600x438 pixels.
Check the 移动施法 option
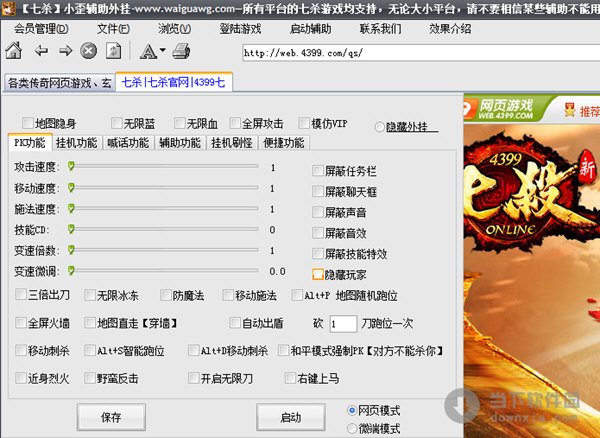(228, 295)
